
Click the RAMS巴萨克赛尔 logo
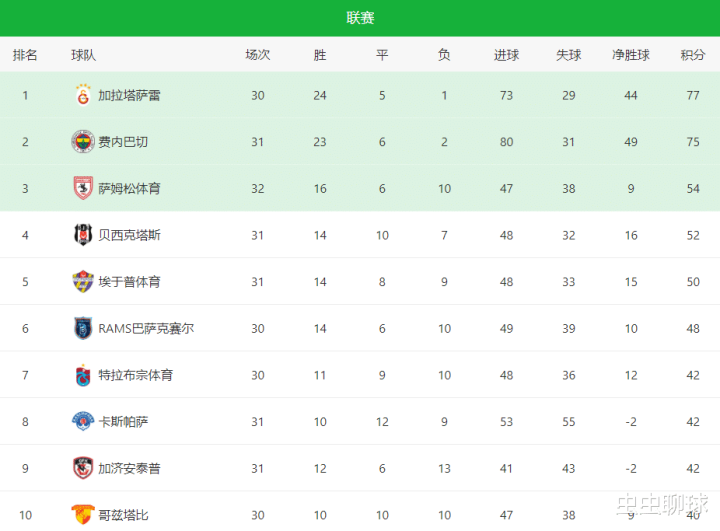pyautogui.click(x=83, y=328)
